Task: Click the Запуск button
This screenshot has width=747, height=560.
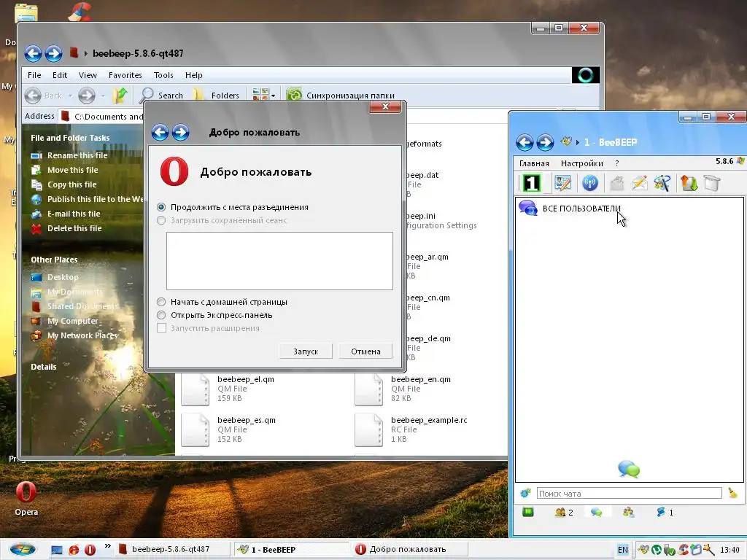Action: point(306,351)
